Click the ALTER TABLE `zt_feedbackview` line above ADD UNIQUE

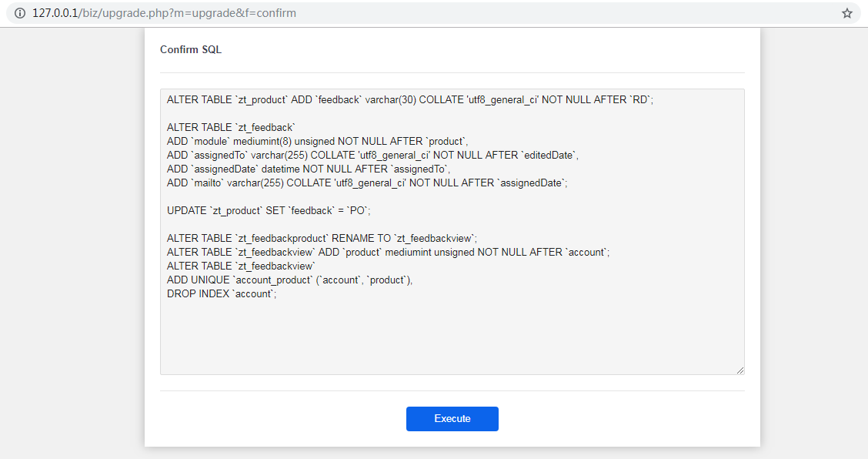tap(241, 266)
